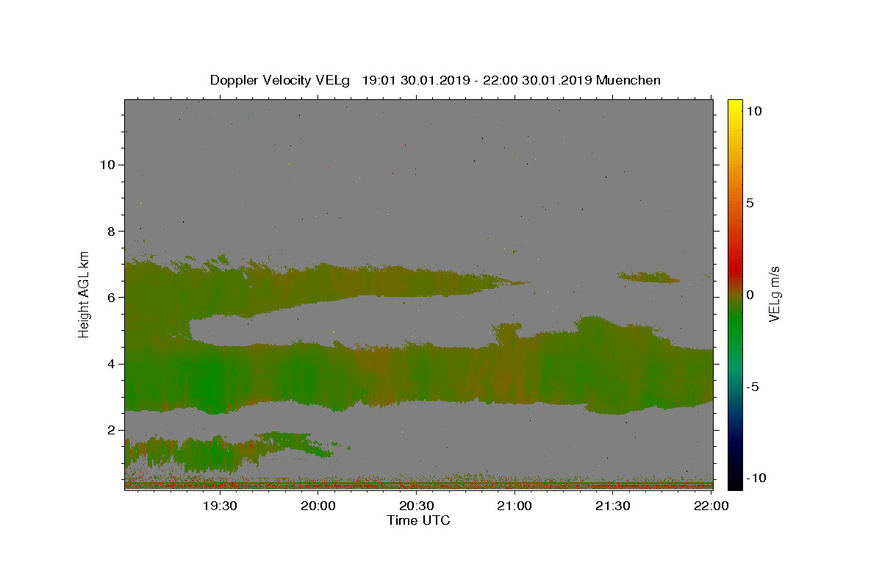Select the 19:30 time axis label
The image size is (882, 588).
[x=220, y=506]
